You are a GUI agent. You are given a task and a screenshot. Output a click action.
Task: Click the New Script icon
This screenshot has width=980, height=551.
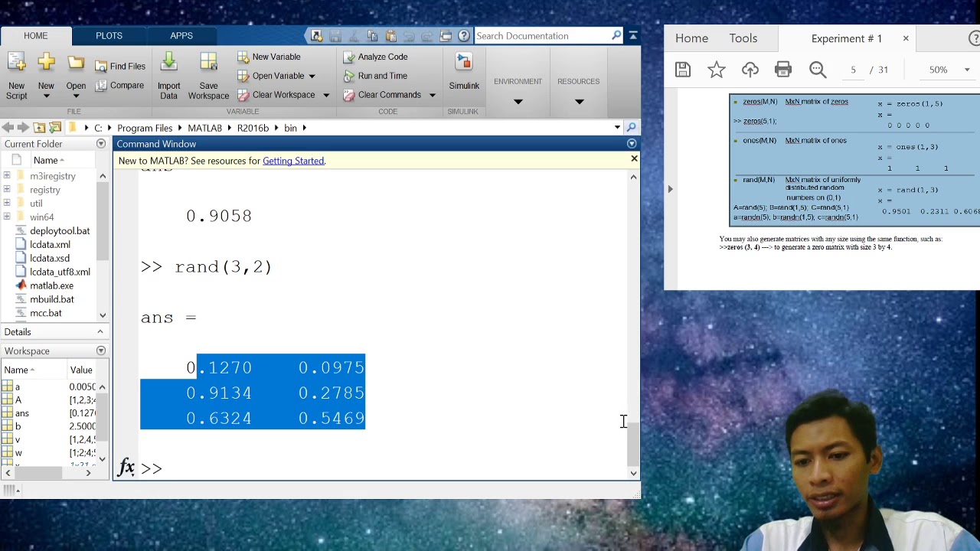click(16, 77)
